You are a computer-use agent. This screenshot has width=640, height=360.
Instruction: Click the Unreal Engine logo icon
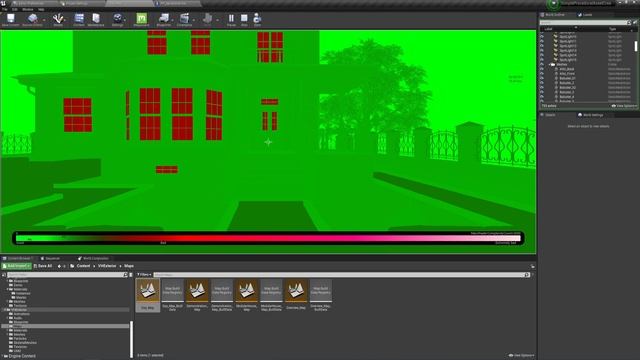(2, 3)
